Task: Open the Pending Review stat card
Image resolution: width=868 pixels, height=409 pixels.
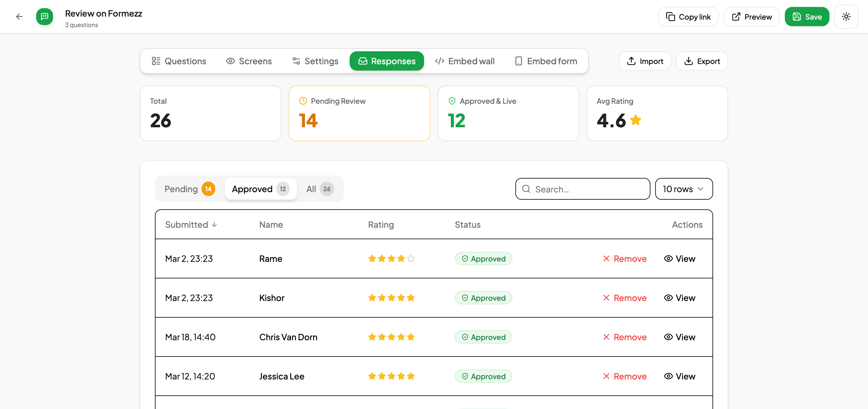Action: [x=360, y=113]
